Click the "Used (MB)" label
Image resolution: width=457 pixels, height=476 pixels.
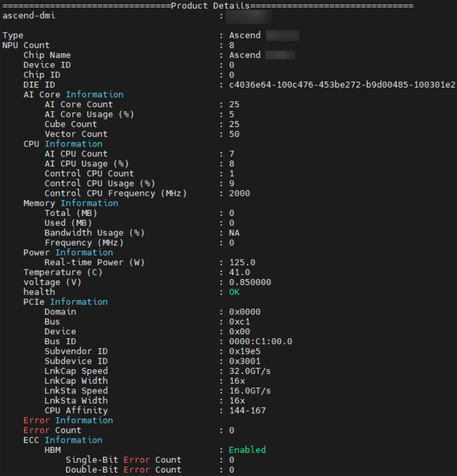(68, 223)
